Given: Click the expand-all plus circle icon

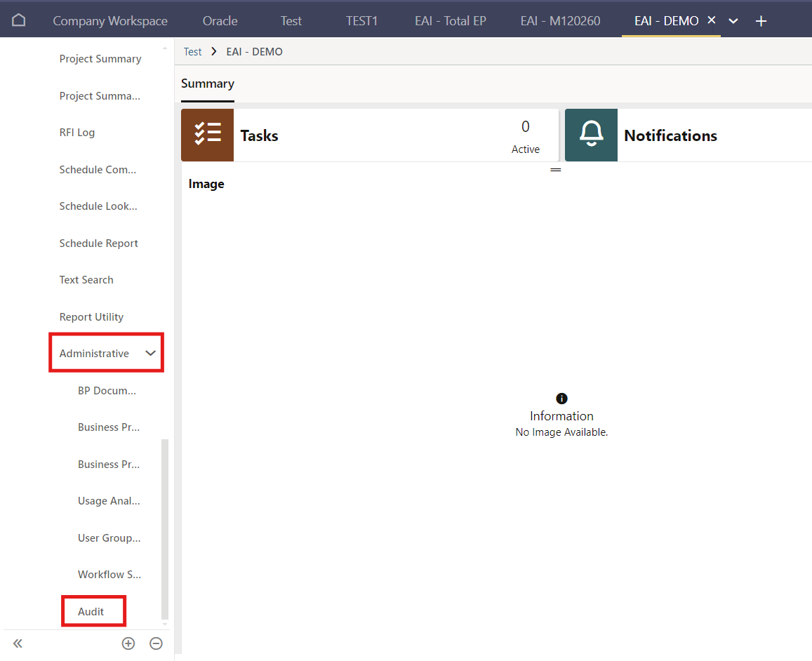Looking at the screenshot, I should 128,643.
